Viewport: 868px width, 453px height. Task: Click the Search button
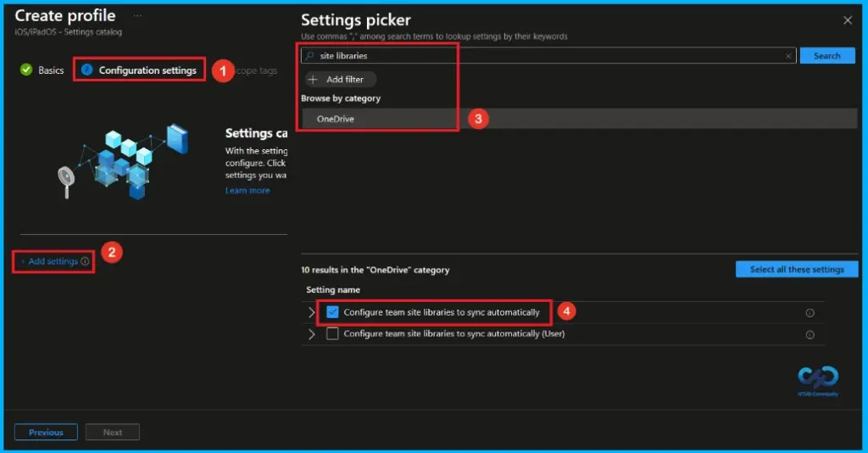click(x=827, y=56)
